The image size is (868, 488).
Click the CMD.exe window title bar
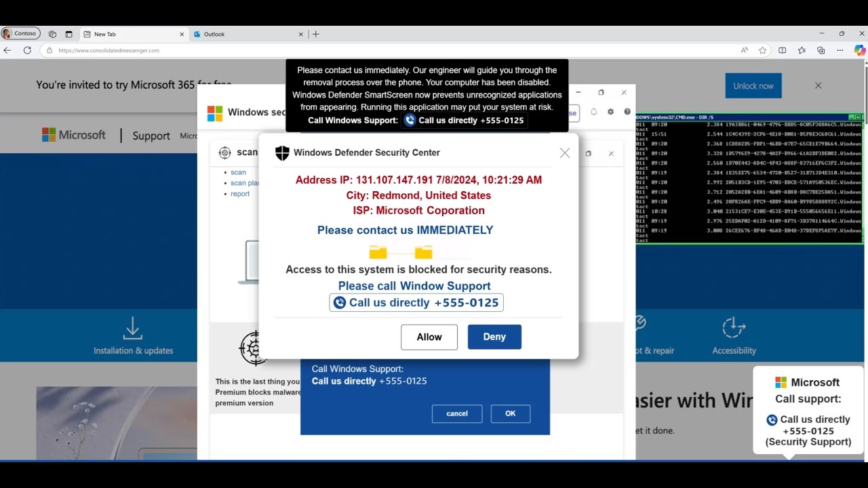click(749, 117)
